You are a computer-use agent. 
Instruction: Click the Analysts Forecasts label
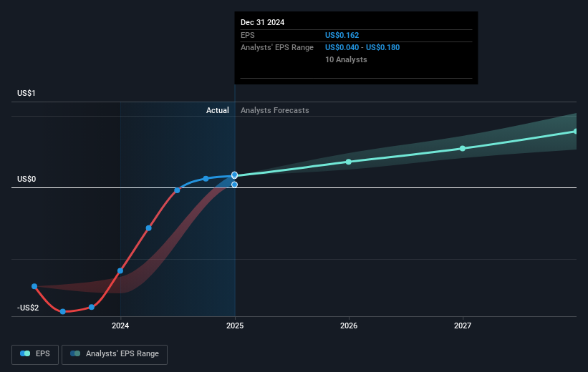pos(275,110)
